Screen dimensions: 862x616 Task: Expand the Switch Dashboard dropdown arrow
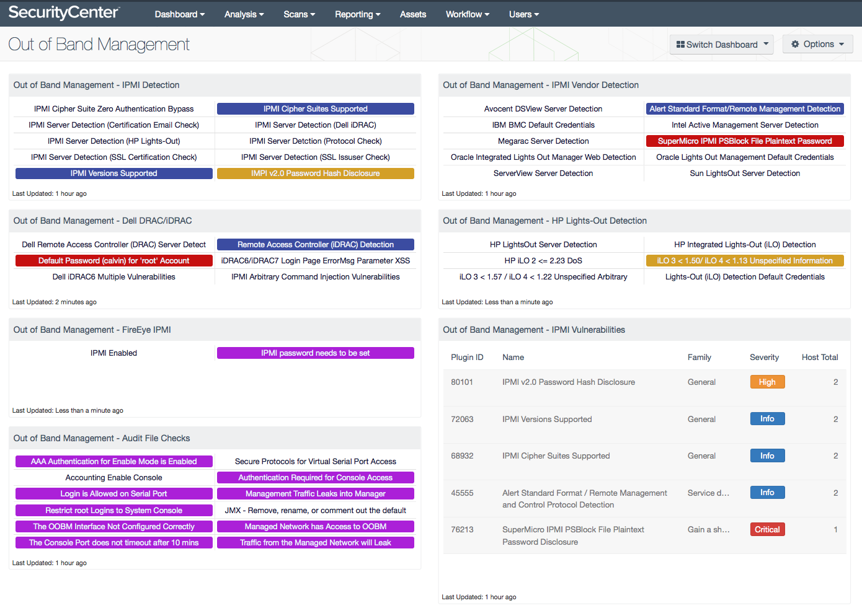click(x=766, y=44)
